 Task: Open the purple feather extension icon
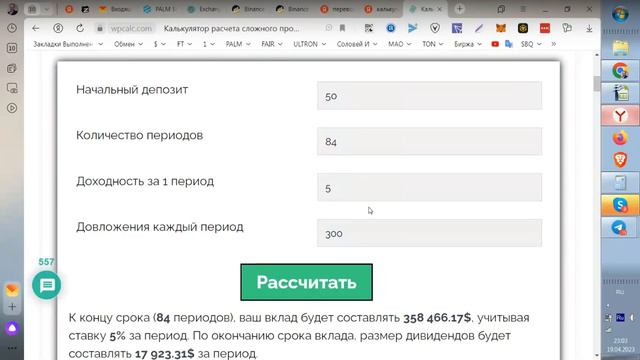tap(479, 28)
